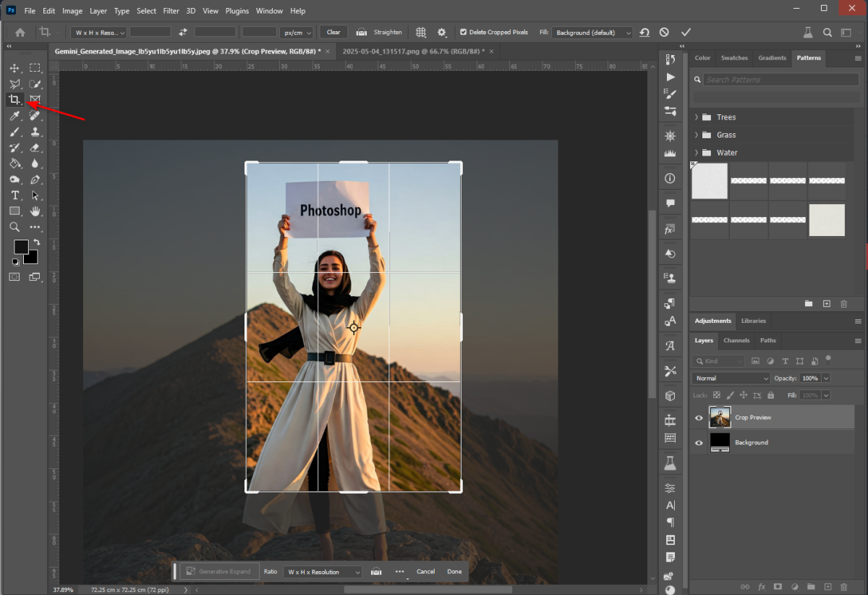Click Done in the contextual task bar
This screenshot has height=595, width=868.
coord(454,572)
